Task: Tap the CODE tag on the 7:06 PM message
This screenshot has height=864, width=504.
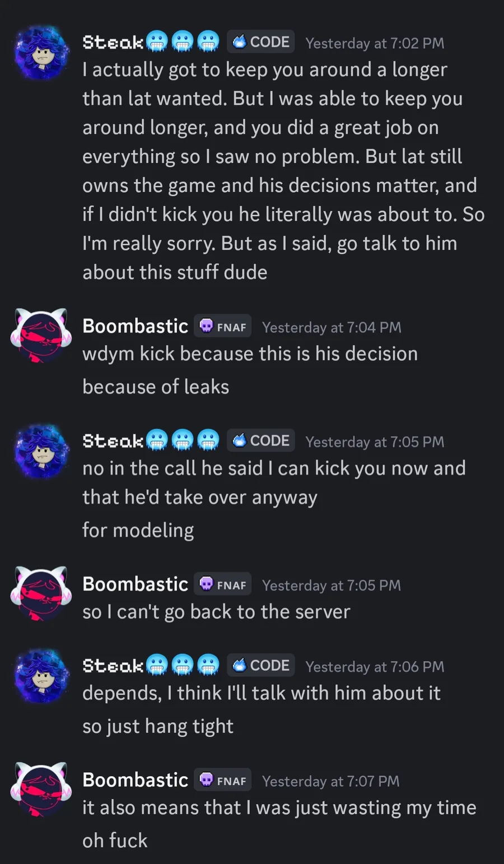Action: tap(261, 666)
